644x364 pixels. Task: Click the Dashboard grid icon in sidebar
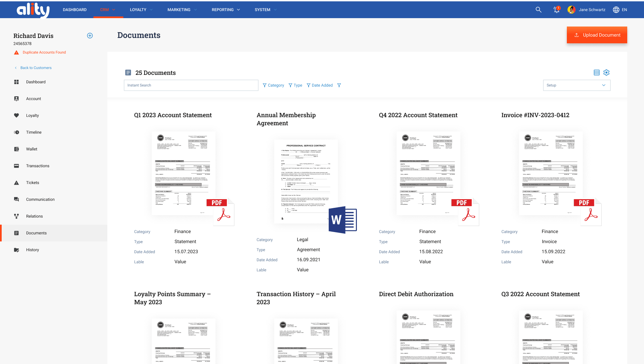point(16,82)
